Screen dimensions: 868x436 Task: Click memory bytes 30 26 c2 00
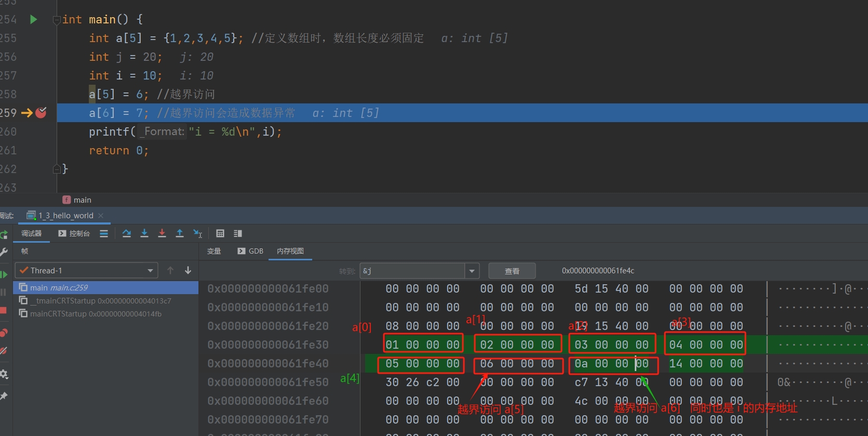tap(422, 382)
